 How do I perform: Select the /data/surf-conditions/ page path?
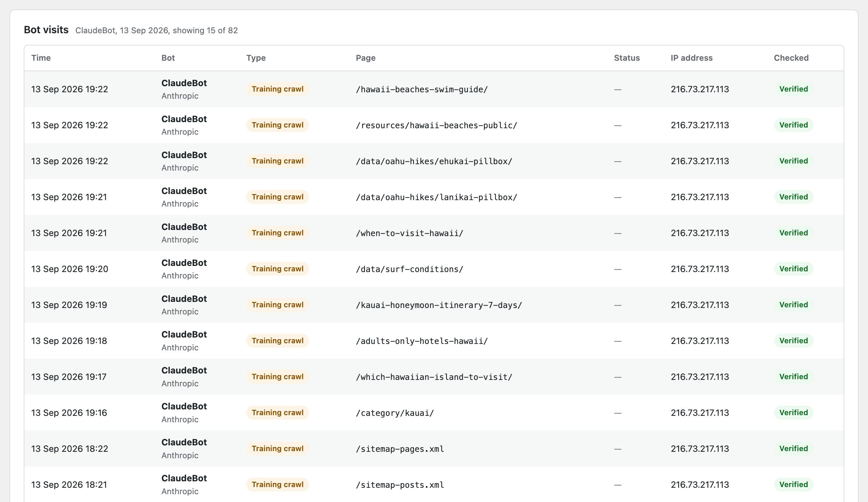(410, 269)
